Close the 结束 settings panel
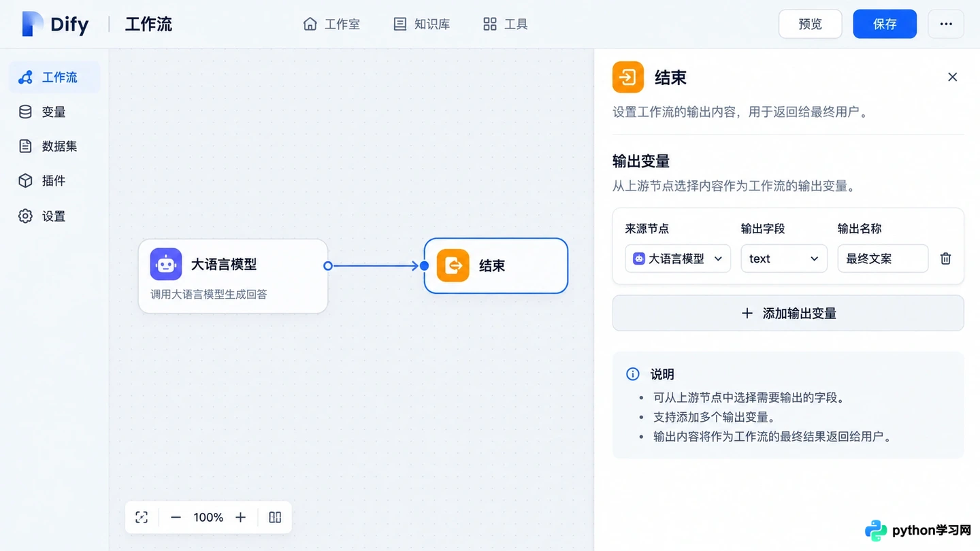This screenshot has width=980, height=551. pos(953,77)
